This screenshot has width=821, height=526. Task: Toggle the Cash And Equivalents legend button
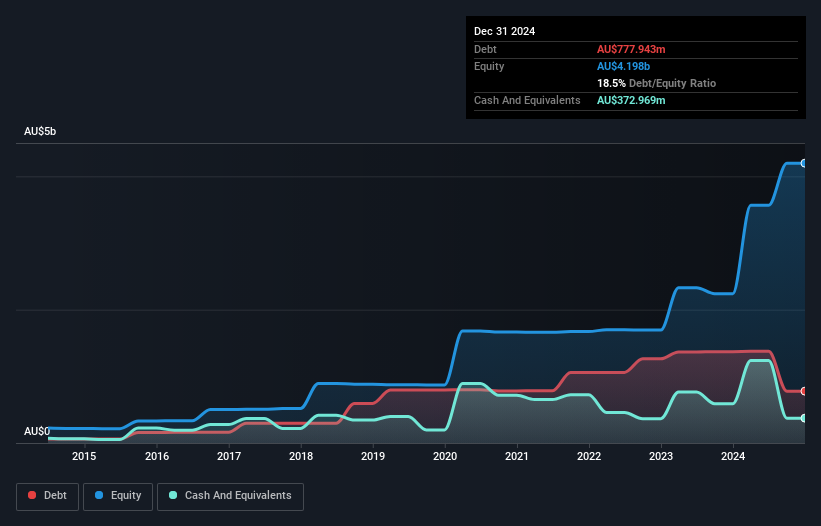coord(230,496)
